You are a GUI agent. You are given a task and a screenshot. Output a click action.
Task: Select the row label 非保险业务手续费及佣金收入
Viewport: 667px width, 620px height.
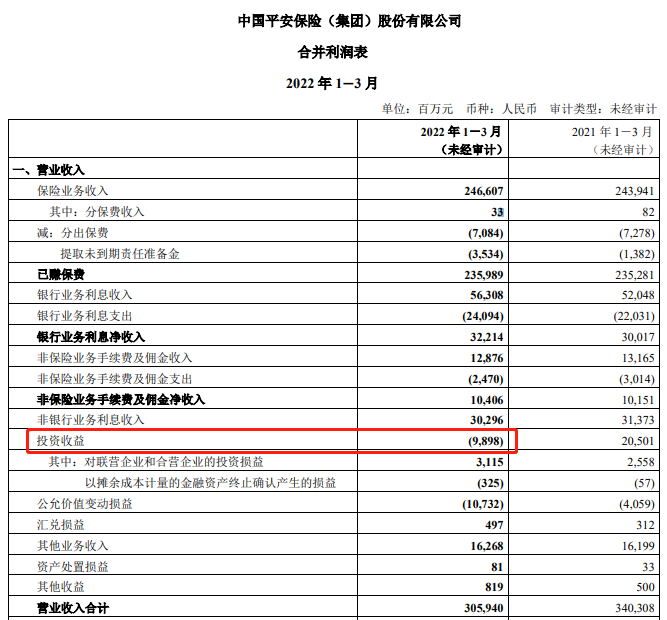[114, 358]
